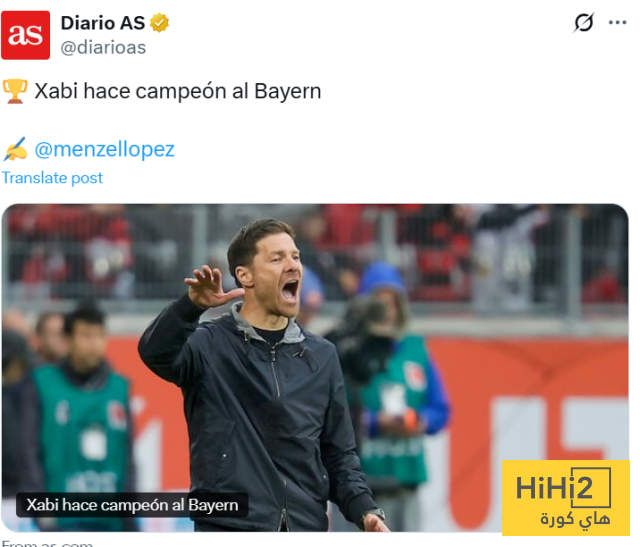The height and width of the screenshot is (547, 640).
Task: Click the trophy emoji in the post
Action: point(15,91)
